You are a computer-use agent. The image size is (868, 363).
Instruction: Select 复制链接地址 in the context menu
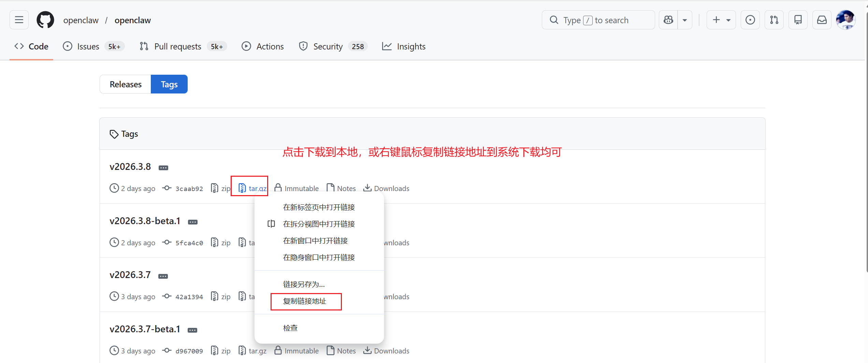point(305,301)
